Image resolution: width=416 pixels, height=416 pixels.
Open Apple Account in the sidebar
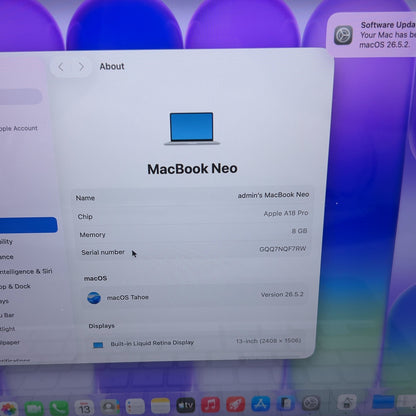pos(19,128)
